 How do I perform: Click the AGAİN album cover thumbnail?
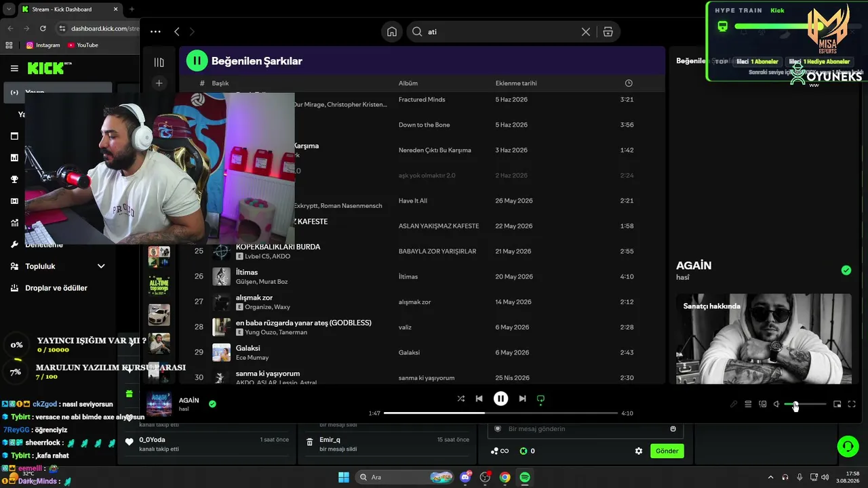[159, 404]
